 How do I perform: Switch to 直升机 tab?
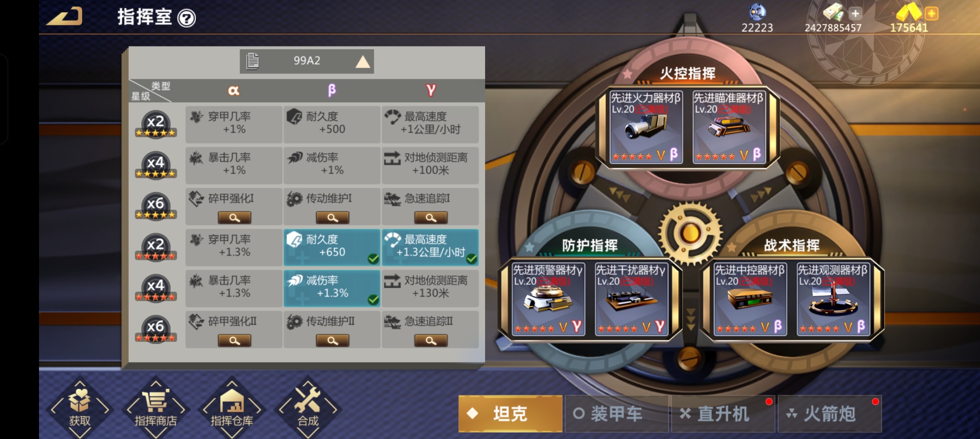(723, 414)
